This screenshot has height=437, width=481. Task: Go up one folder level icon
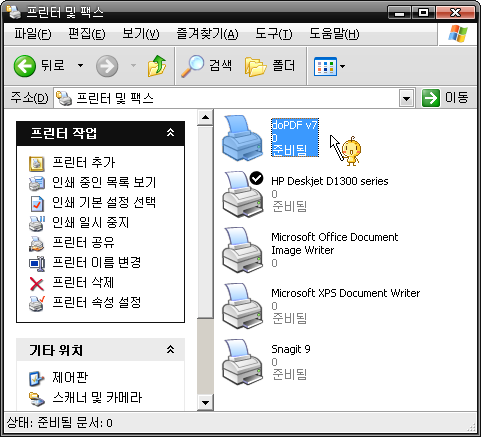157,66
